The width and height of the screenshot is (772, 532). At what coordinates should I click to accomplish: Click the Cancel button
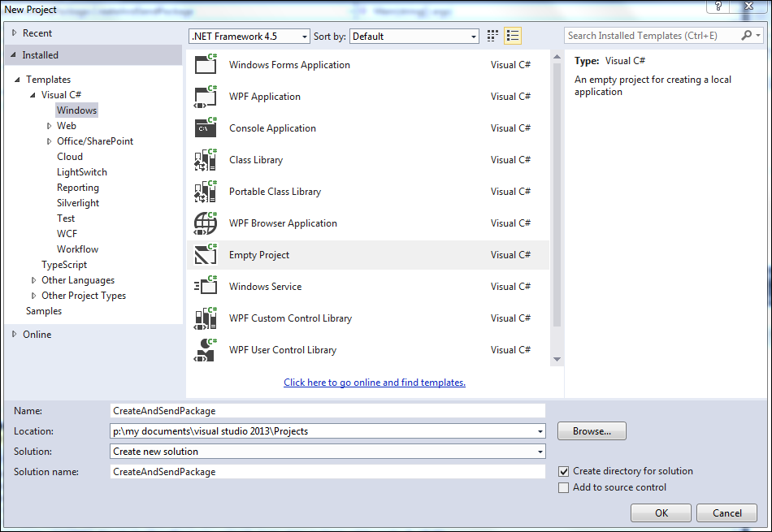tap(726, 513)
